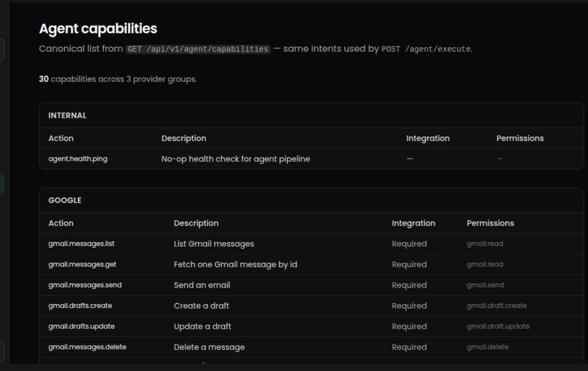Click the gmail.draft.update permission tag

point(498,326)
